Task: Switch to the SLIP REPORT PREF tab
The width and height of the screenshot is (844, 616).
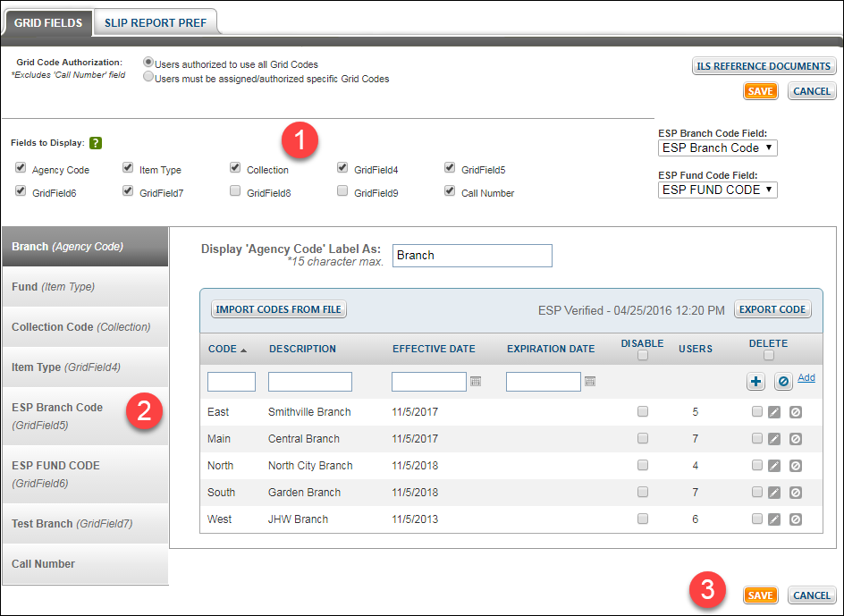Action: (156, 21)
